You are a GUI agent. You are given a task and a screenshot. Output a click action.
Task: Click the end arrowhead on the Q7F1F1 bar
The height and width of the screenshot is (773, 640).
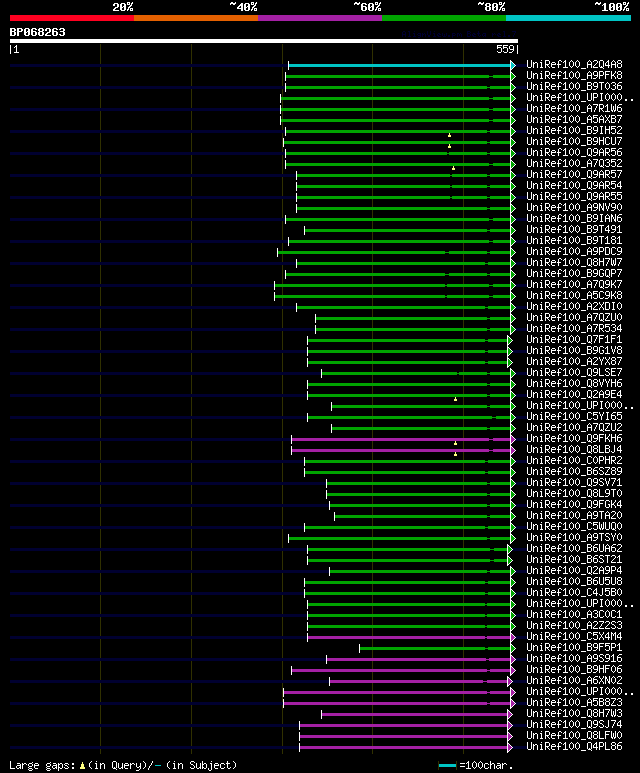[x=510, y=340]
